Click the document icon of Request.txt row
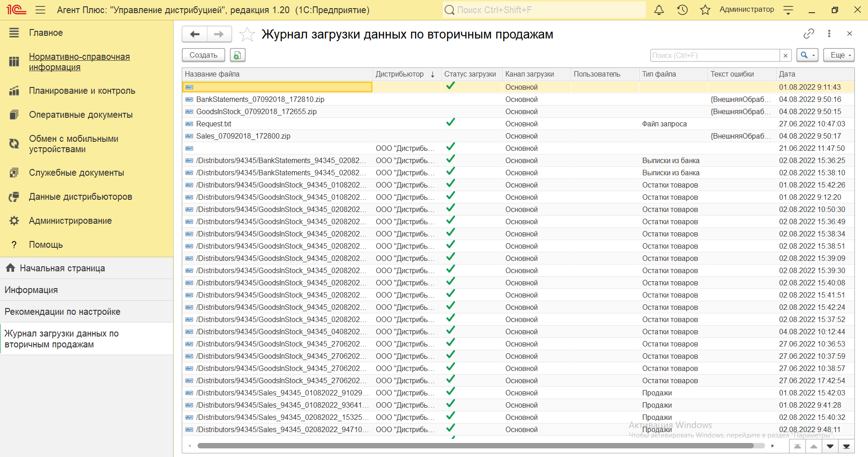Image resolution: width=868 pixels, height=457 pixels. click(189, 124)
